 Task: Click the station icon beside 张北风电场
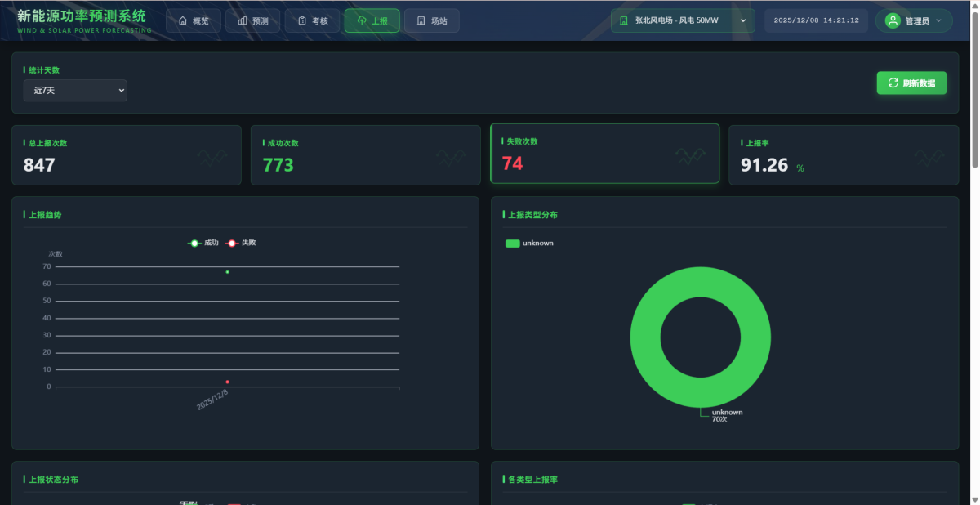coord(624,20)
